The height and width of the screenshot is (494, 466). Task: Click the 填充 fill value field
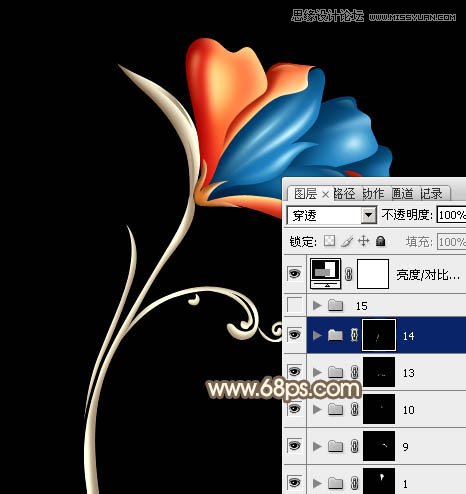coord(452,242)
